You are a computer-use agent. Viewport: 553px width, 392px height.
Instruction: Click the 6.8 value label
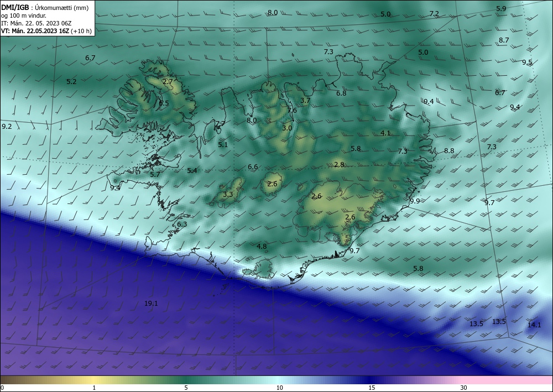coord(341,93)
